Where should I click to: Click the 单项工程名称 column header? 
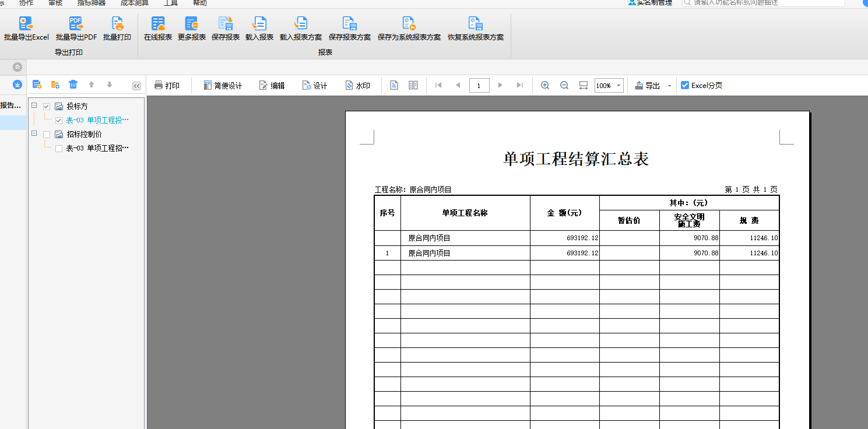465,213
